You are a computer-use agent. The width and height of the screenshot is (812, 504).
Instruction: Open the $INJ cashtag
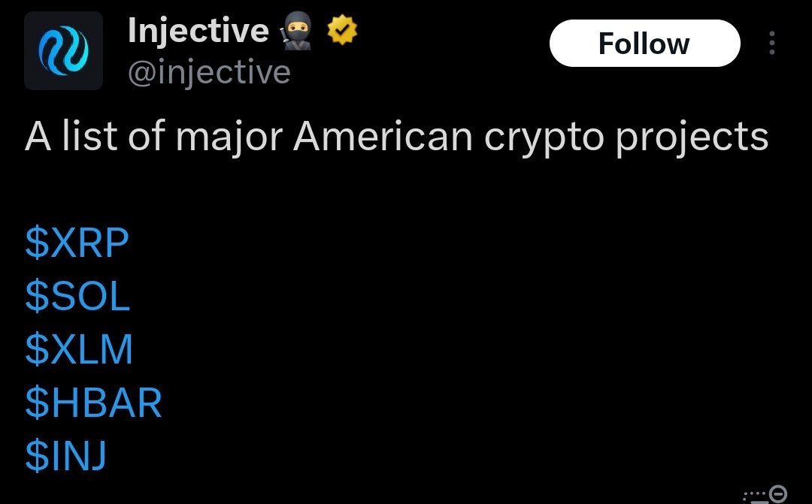tap(65, 456)
